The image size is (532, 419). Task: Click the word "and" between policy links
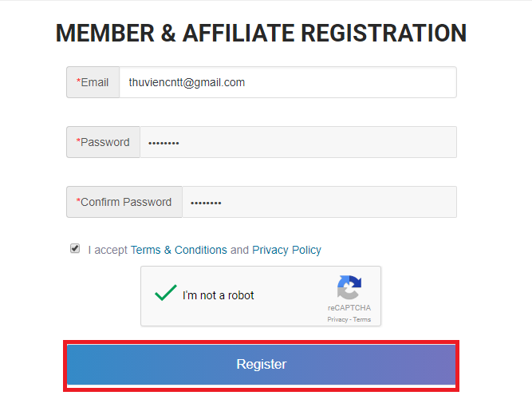click(239, 250)
